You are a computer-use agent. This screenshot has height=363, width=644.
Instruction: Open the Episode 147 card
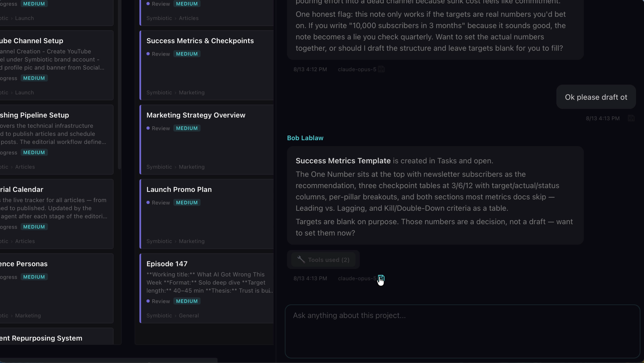click(207, 288)
